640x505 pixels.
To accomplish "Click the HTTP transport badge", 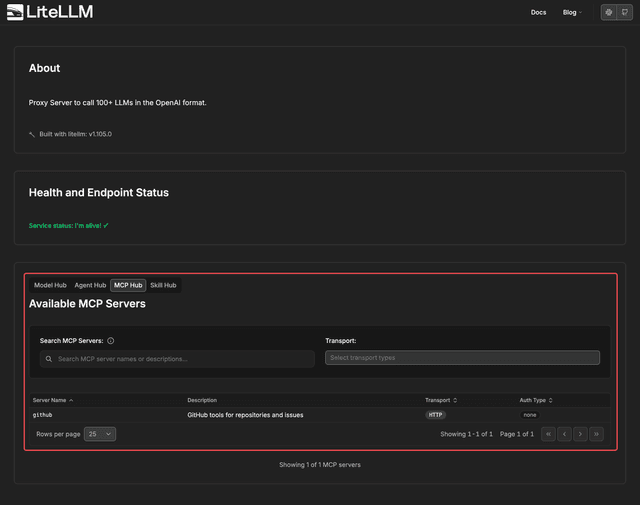I will tap(436, 415).
